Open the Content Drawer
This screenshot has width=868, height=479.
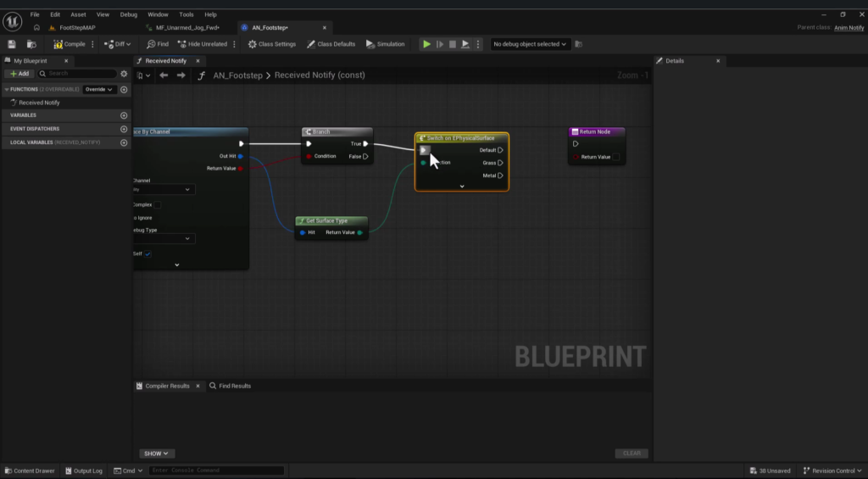click(x=30, y=471)
